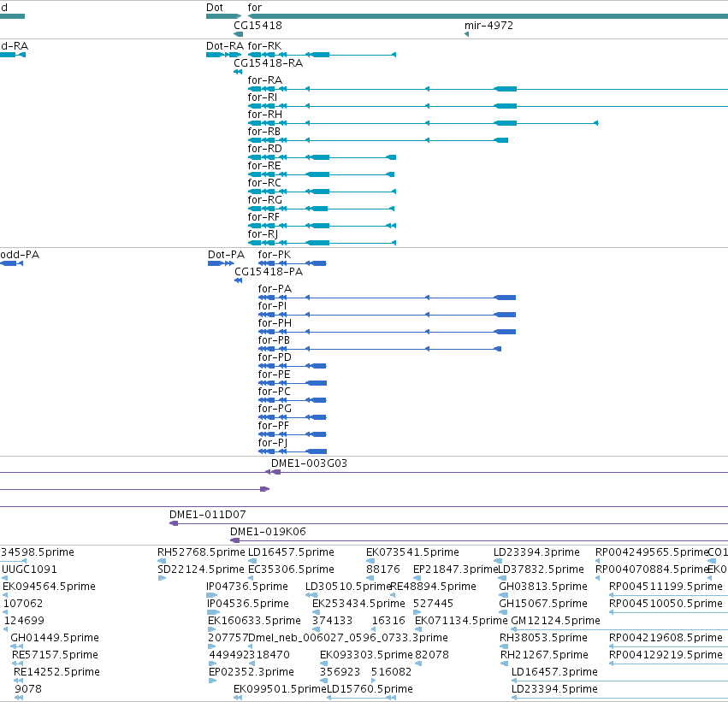Viewport: 728px width, 702px height.
Task: Open the EC35306.5prime cDNA label
Action: tap(291, 569)
